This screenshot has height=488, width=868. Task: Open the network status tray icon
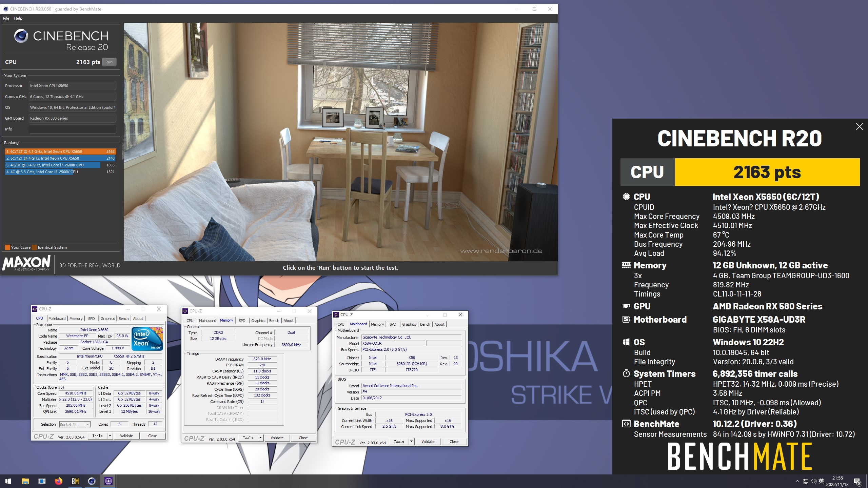[806, 481]
